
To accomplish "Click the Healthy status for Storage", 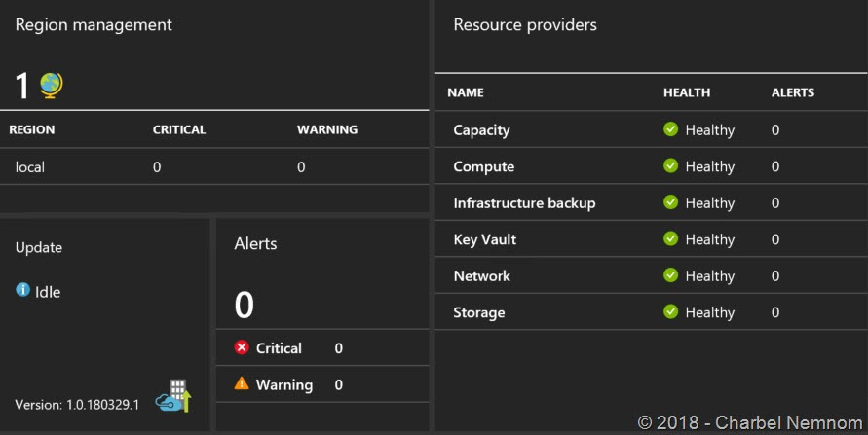I will coord(709,312).
